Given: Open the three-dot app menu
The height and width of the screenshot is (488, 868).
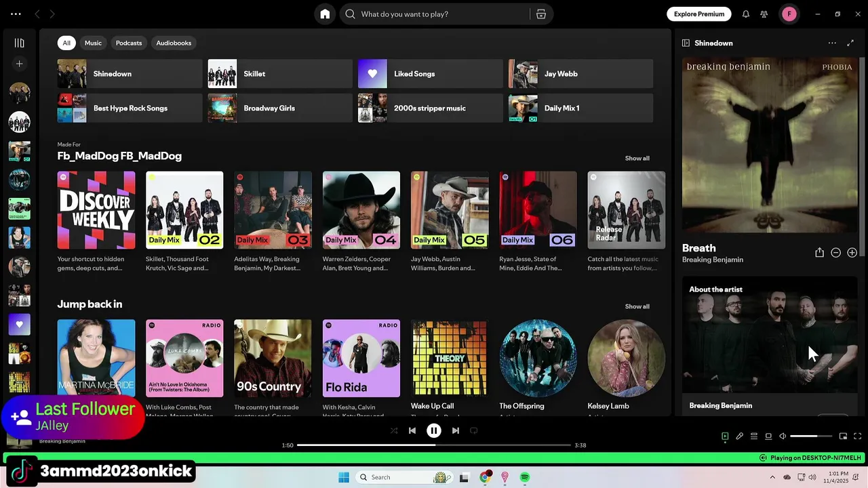Looking at the screenshot, I should (x=16, y=14).
